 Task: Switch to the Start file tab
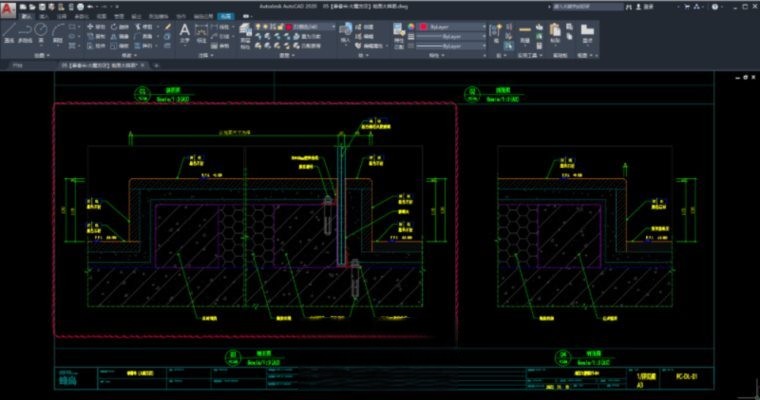click(x=16, y=65)
